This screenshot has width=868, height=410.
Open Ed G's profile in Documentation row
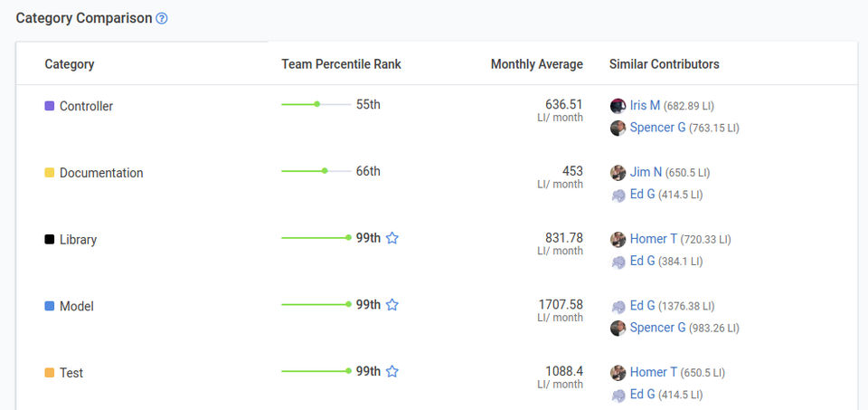tap(642, 194)
